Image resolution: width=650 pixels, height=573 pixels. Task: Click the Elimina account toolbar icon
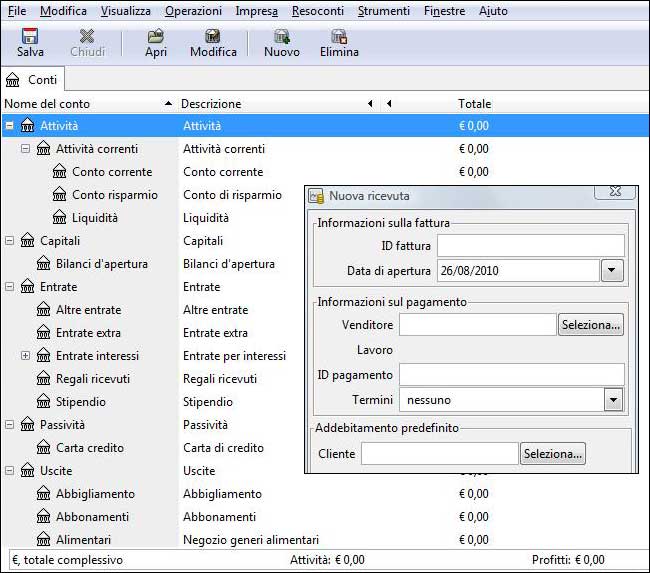(339, 36)
